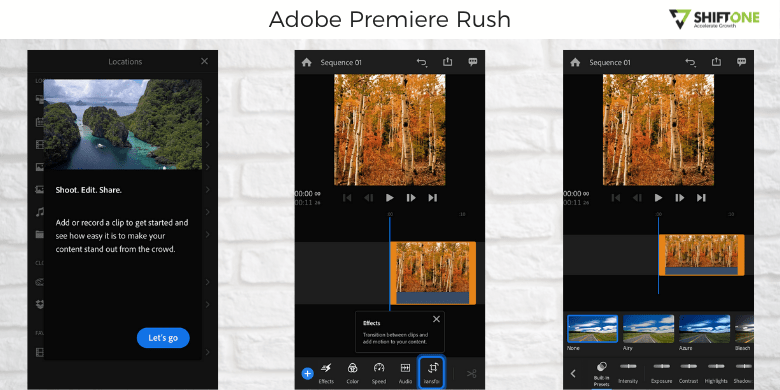Step forward one frame on the color presets screen
This screenshot has height=390, width=780.
pos(680,197)
